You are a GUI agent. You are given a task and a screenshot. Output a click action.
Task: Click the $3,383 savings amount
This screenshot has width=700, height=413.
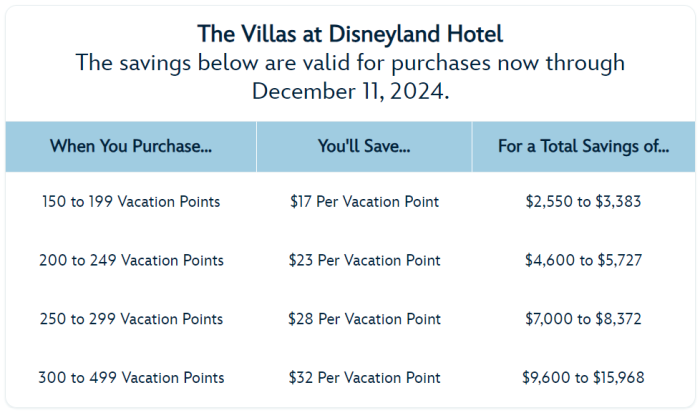pos(620,201)
